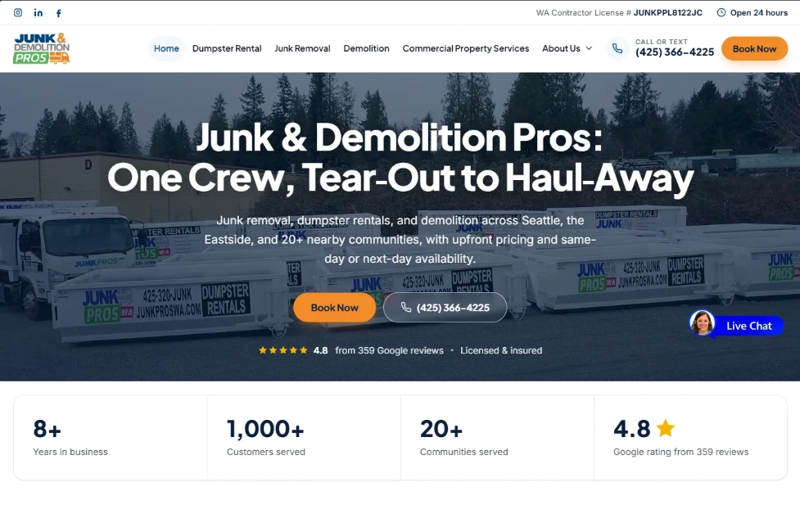
Task: Click the '1,000+' Customers served stat
Action: [265, 429]
